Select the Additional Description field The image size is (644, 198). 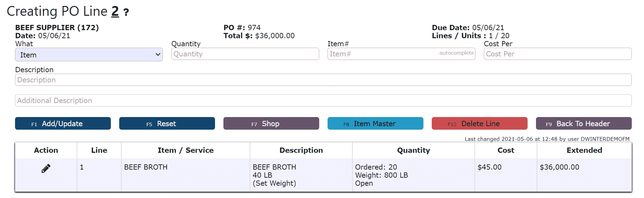click(x=323, y=101)
